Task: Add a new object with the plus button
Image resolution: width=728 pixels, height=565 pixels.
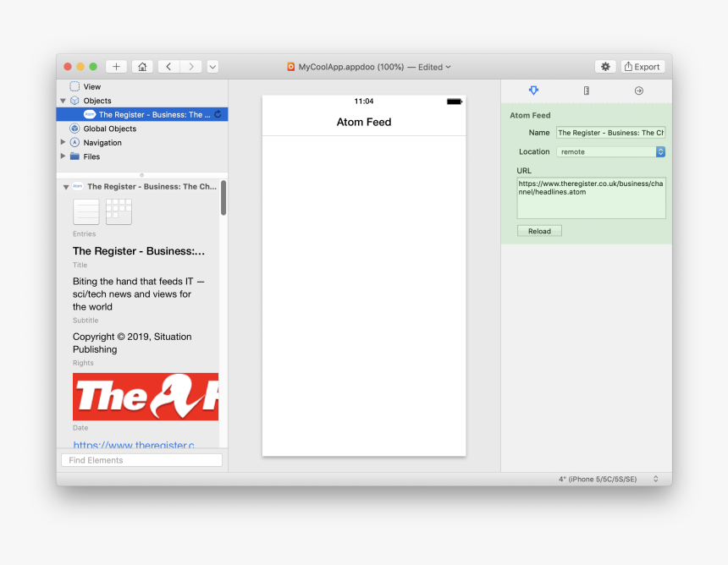Action: coord(116,66)
